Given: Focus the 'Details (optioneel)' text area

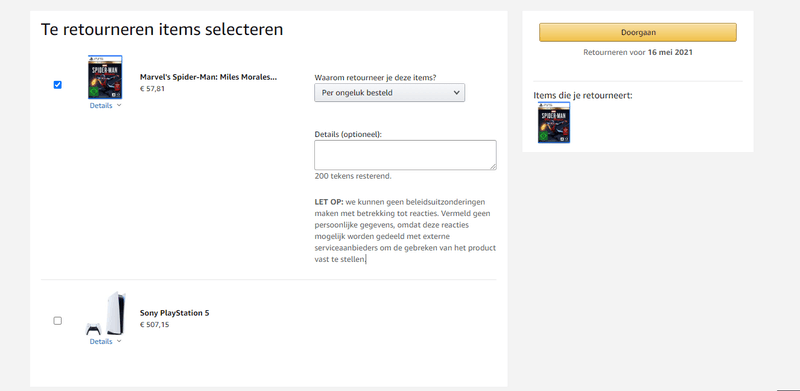Looking at the screenshot, I should (405, 155).
